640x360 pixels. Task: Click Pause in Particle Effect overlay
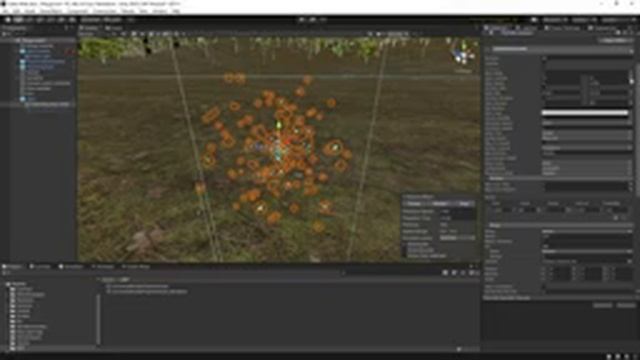[414, 203]
